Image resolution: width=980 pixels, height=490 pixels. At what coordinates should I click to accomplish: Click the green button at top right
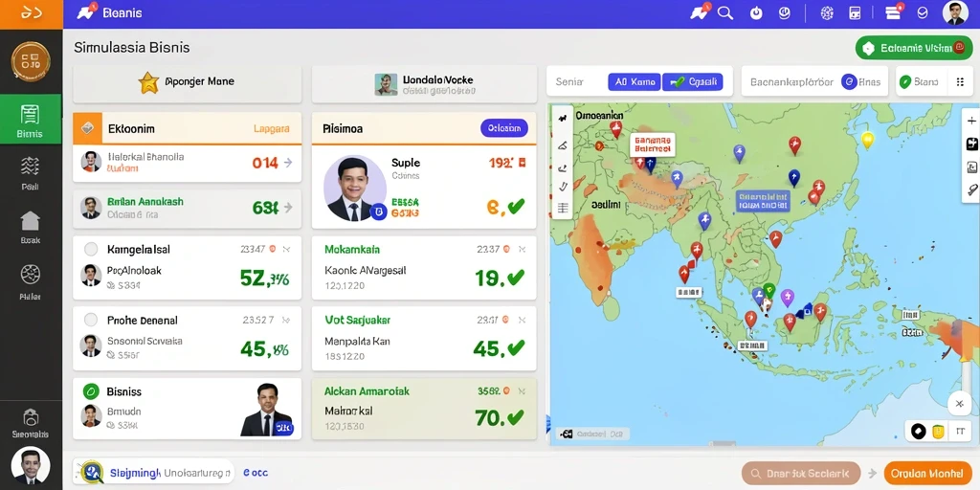point(913,48)
